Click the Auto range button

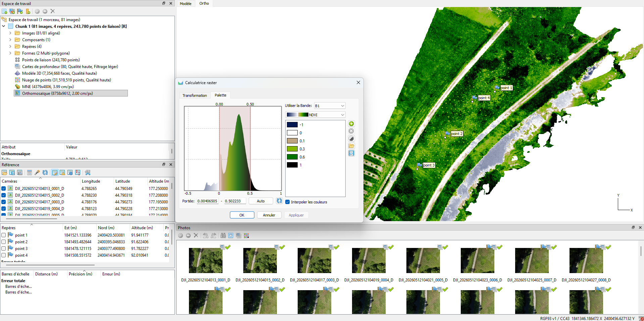(x=261, y=201)
